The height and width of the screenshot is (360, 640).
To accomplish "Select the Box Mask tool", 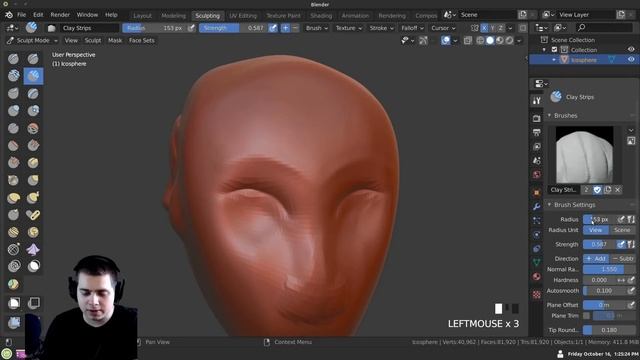I will point(13,303).
